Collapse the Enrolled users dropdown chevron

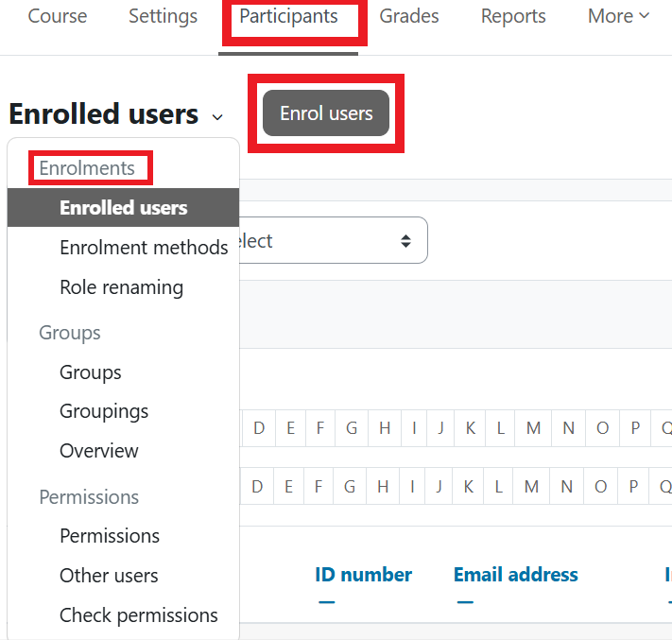[217, 117]
